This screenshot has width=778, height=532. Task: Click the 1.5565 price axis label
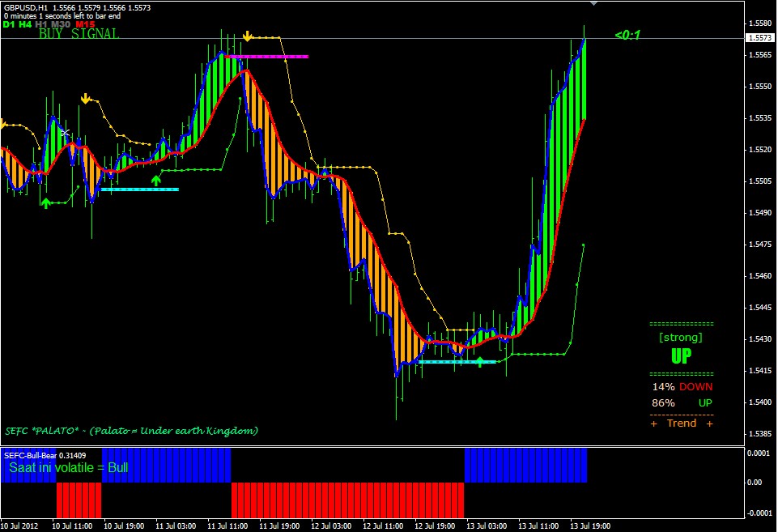760,54
